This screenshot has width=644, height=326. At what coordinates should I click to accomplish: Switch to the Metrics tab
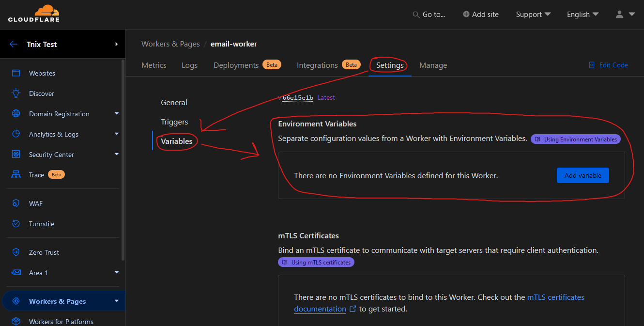click(154, 65)
